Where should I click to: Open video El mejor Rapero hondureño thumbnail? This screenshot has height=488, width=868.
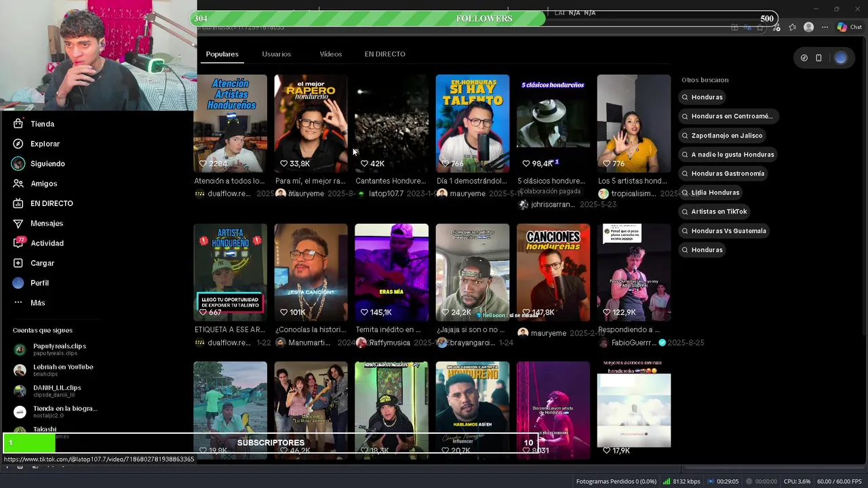click(x=311, y=123)
